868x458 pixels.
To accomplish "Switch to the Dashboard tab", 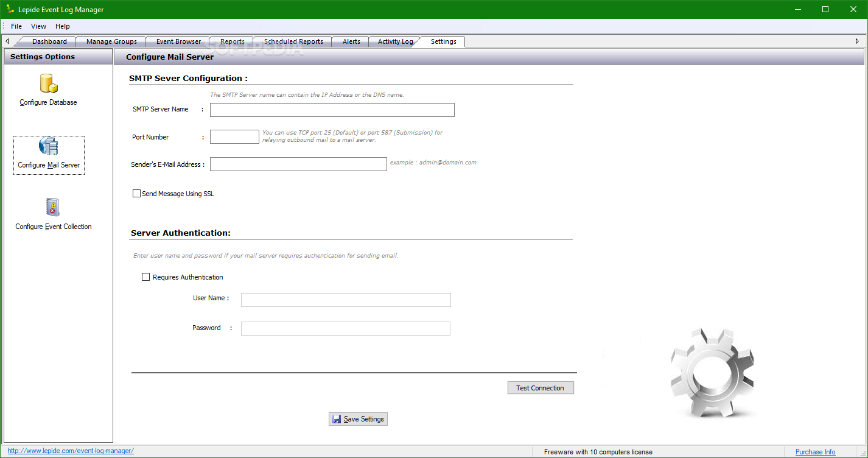I will [x=49, y=41].
